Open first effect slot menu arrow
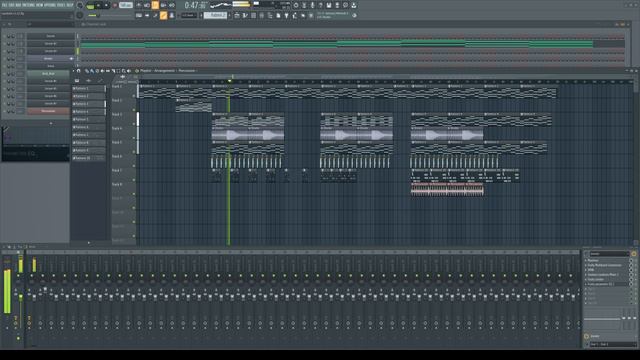This screenshot has height=360, width=640. pyautogui.click(x=585, y=260)
